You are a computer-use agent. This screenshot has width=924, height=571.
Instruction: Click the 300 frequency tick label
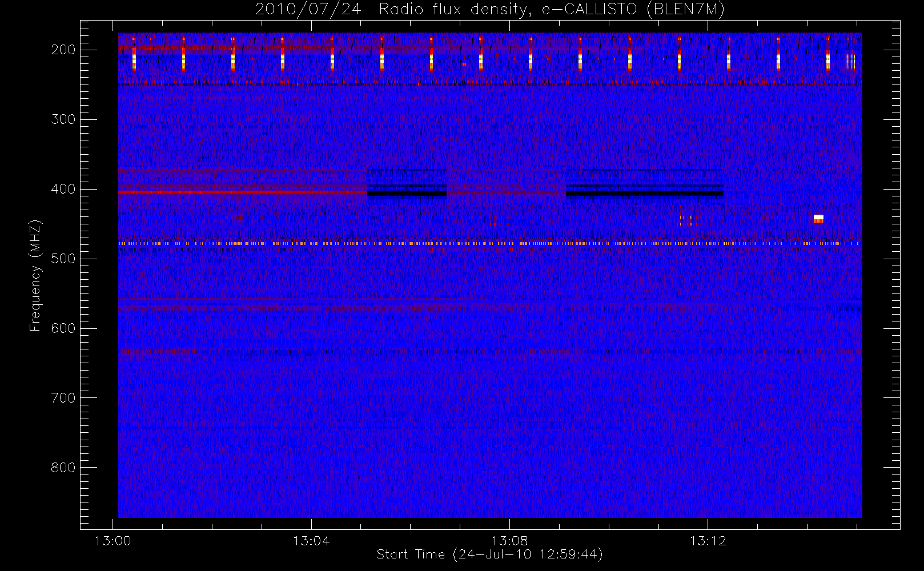click(63, 119)
